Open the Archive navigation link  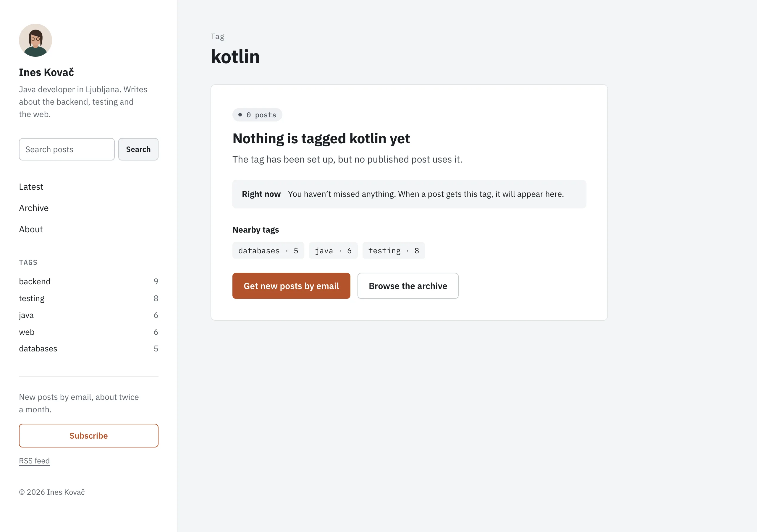tap(34, 208)
